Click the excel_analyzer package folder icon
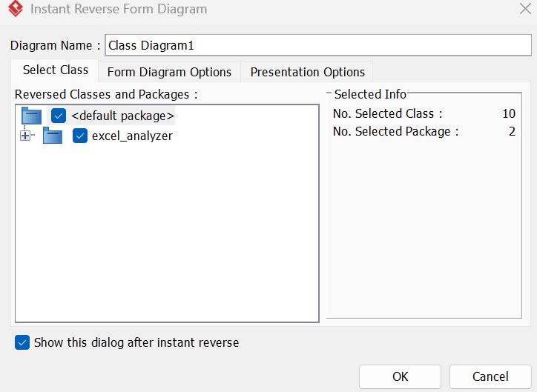This screenshot has height=392, width=537. (x=53, y=136)
